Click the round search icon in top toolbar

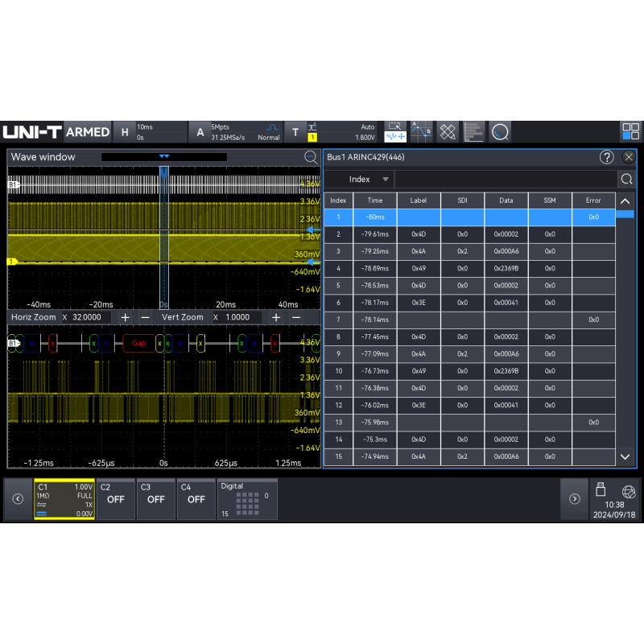[x=500, y=132]
